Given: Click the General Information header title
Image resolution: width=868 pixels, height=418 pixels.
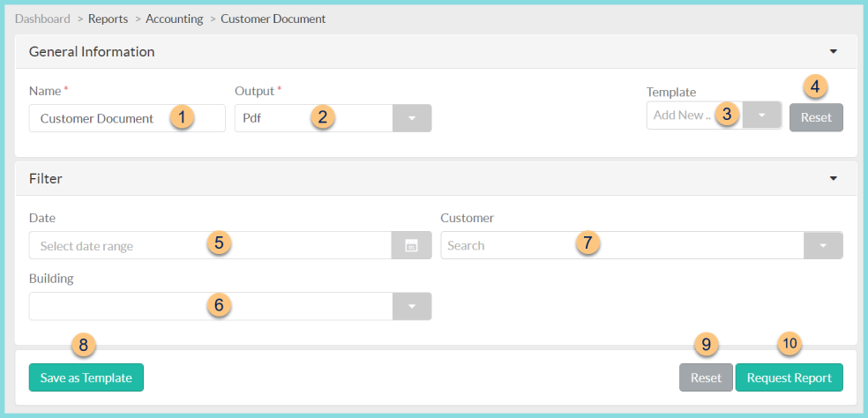Looking at the screenshot, I should pos(92,51).
